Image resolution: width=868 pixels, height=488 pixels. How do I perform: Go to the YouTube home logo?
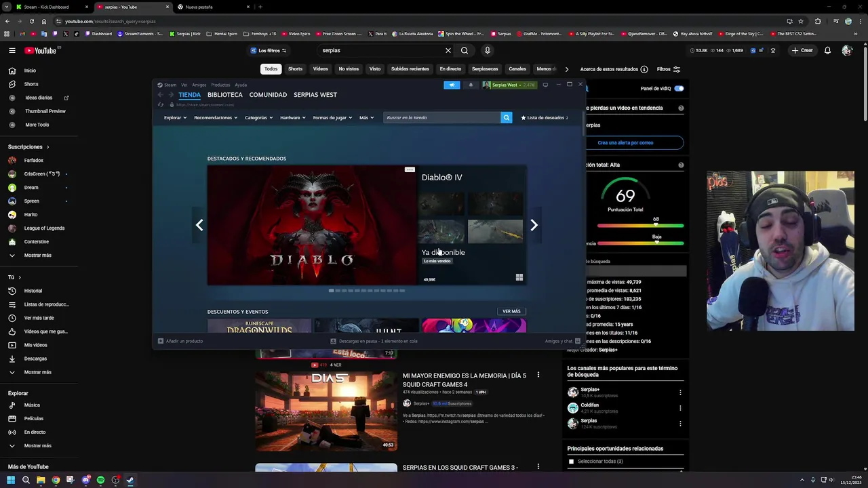[x=41, y=50]
